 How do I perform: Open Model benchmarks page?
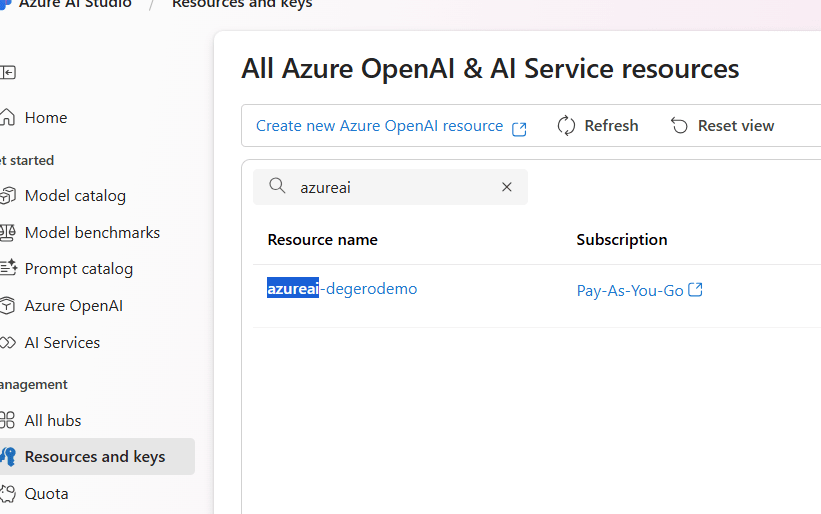coord(92,232)
